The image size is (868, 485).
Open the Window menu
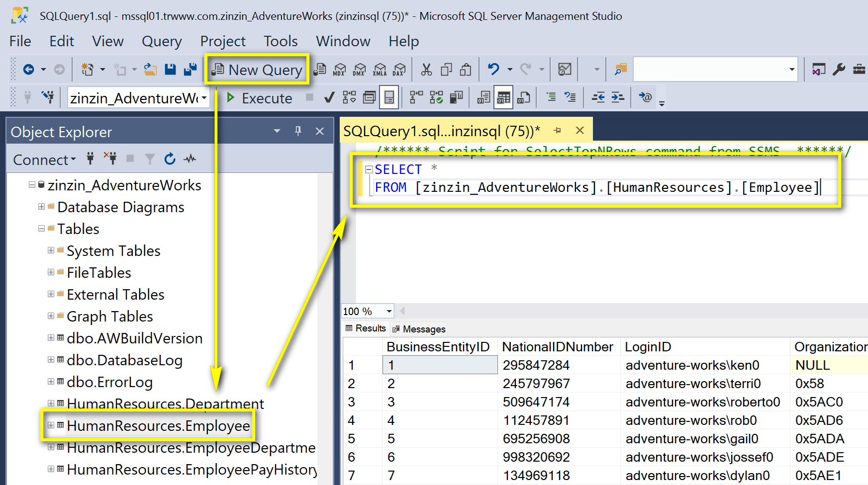pos(343,41)
